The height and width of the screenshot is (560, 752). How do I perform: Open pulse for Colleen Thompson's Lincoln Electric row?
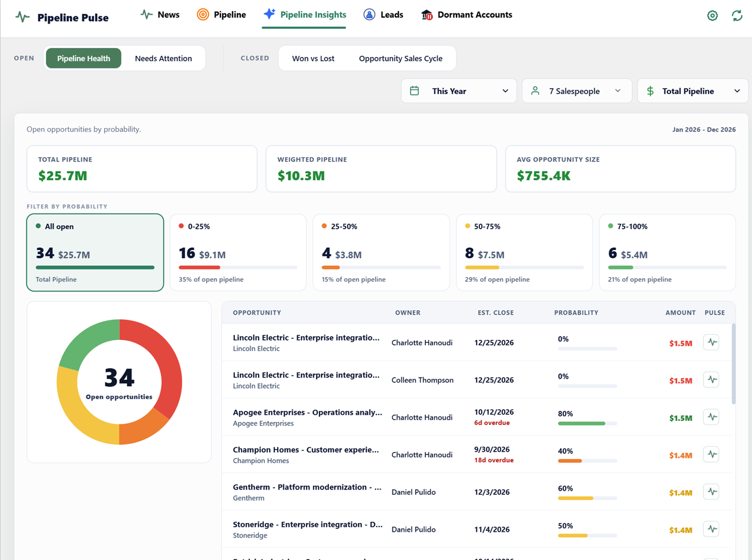tap(711, 380)
